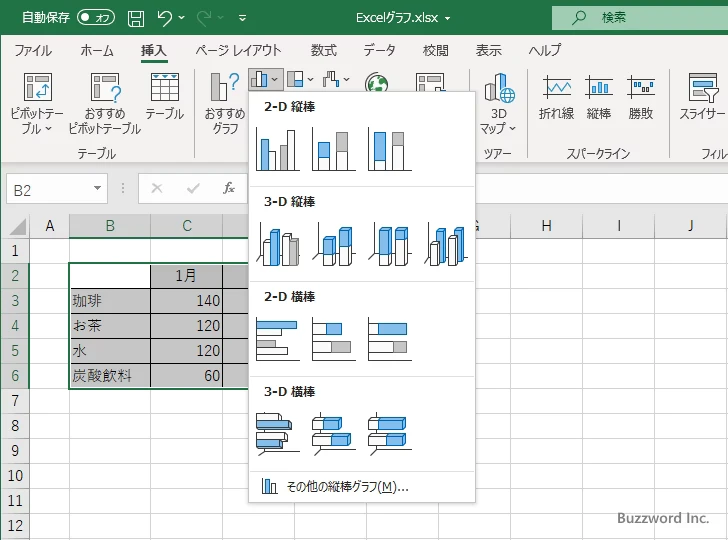Switch to the ページ レイアウト tab
This screenshot has width=728, height=540.
point(238,50)
